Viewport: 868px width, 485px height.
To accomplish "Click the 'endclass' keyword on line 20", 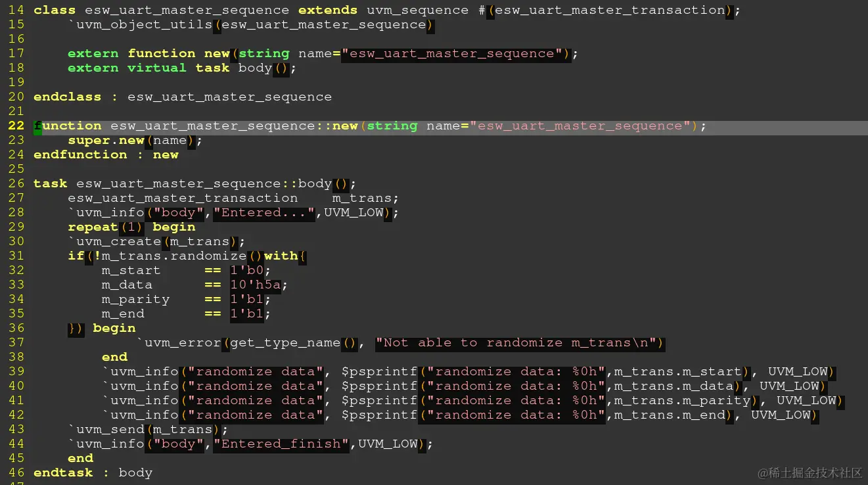I will point(68,97).
